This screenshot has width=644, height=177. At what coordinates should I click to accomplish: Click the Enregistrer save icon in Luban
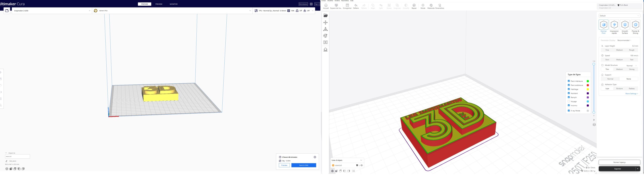point(347,5)
